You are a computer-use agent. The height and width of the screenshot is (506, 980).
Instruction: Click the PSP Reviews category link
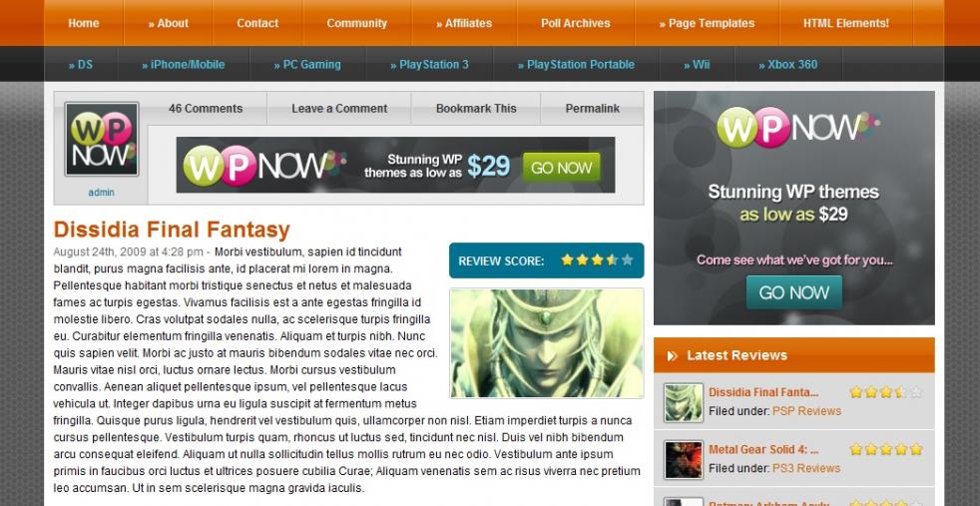807,411
